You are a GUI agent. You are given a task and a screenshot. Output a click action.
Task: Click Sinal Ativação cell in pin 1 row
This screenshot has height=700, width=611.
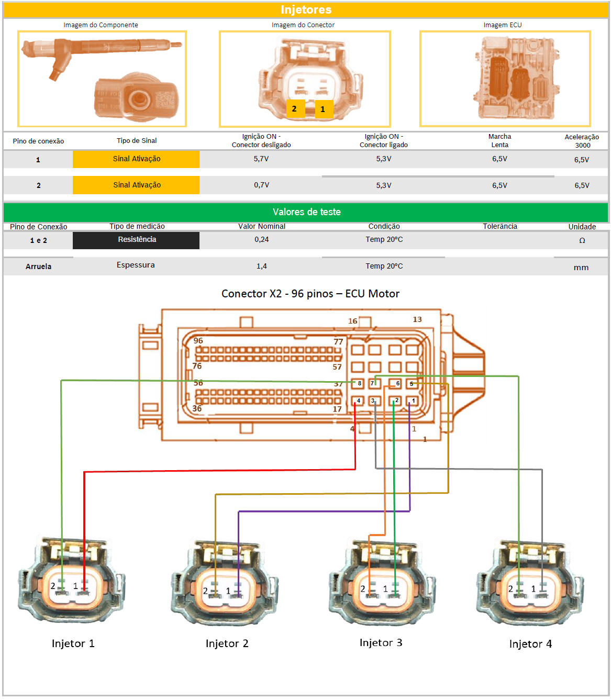click(x=136, y=159)
